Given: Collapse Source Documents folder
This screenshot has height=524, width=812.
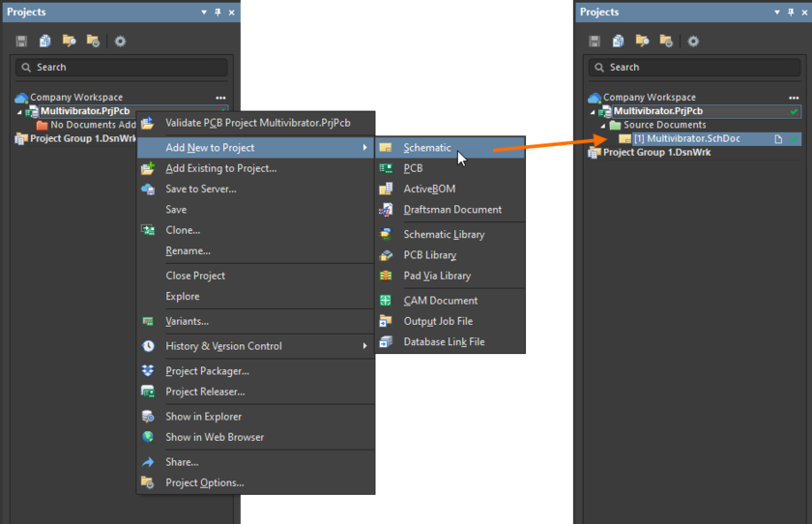Looking at the screenshot, I should (x=603, y=126).
